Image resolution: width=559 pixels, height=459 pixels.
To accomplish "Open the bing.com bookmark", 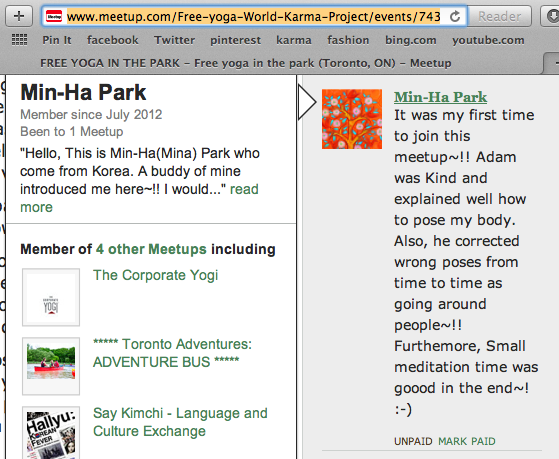I will tap(411, 40).
